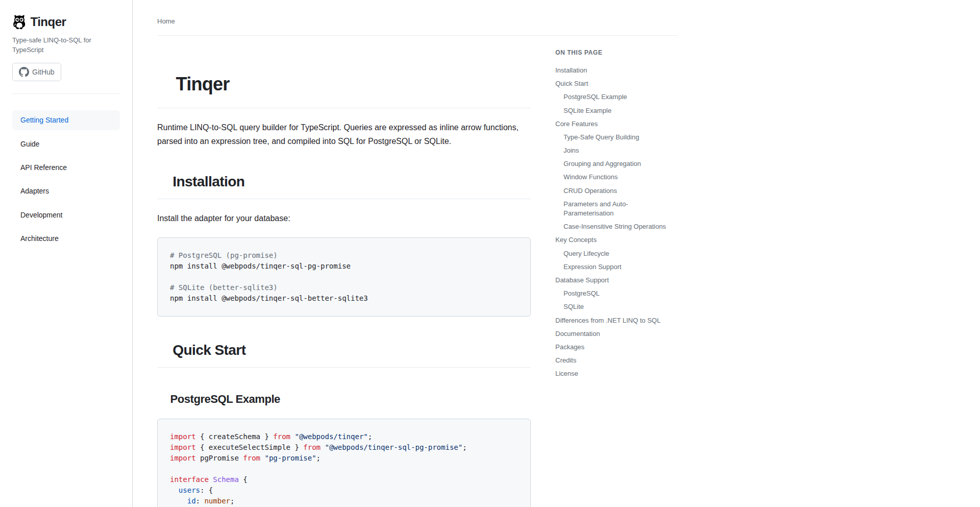The image size is (980, 507).
Task: Open the GitHub repository button
Action: 37,72
